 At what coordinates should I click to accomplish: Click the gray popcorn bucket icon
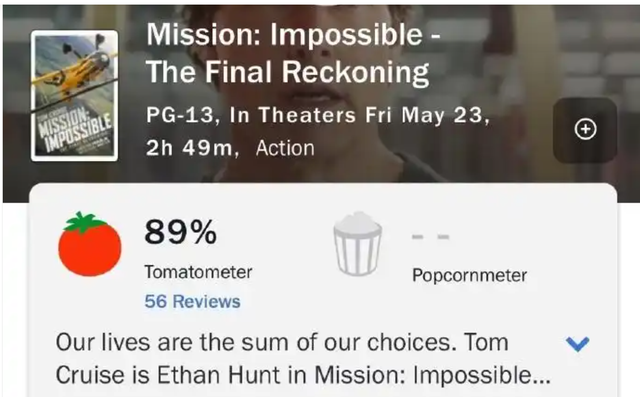click(x=358, y=243)
